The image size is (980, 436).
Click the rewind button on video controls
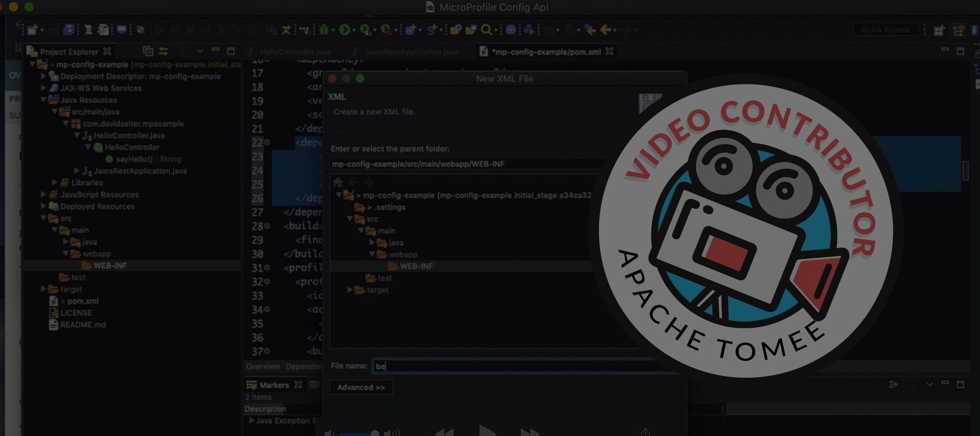coord(444,432)
